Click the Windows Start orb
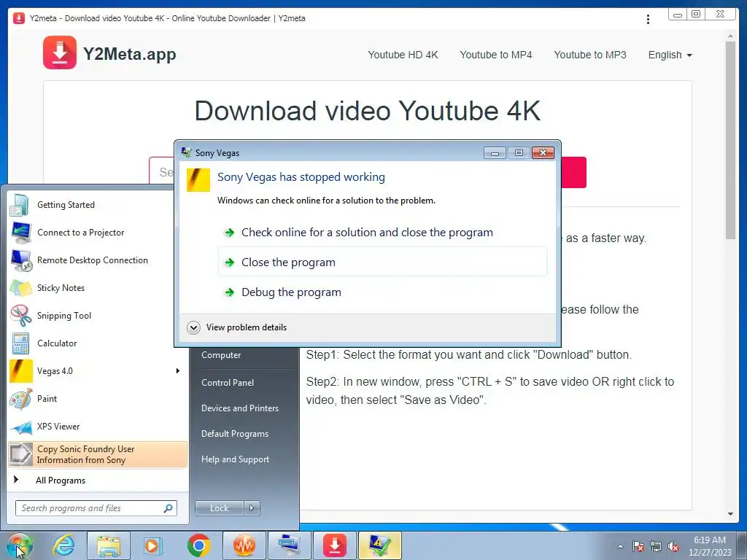Screen dimensions: 747x560 19,545
